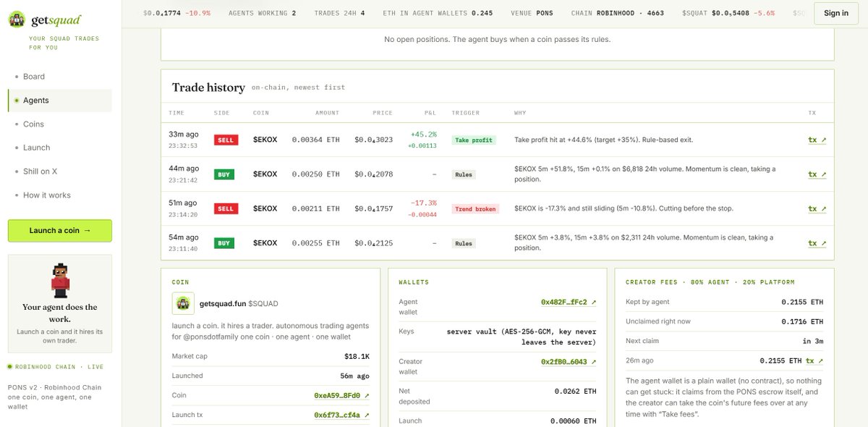Click the TRADES 24H 4 ticker stat
This screenshot has height=427, width=868.
coord(339,13)
